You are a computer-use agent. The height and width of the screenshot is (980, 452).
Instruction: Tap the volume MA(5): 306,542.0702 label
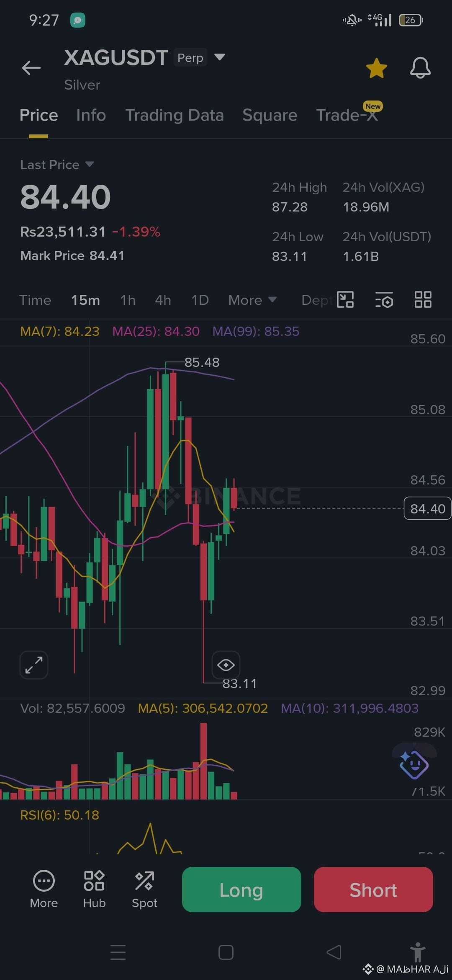[203, 708]
